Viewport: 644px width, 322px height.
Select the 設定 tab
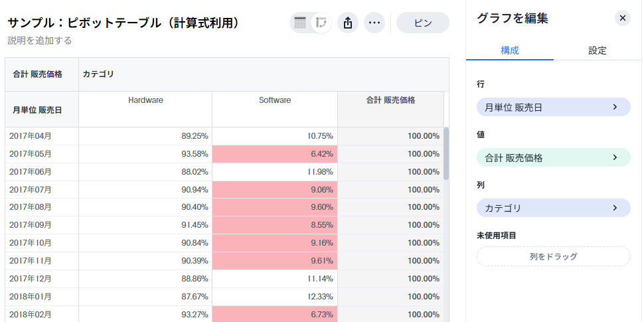point(598,50)
